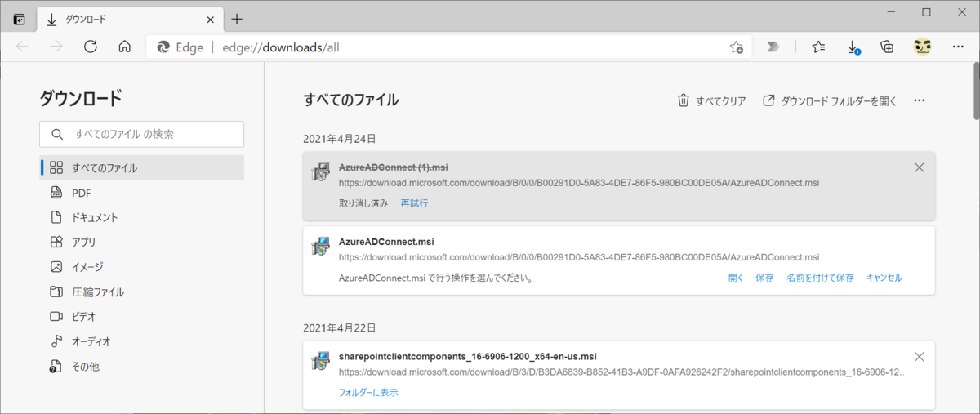Screen dimensions: 980x414
Task: Click the strikethrough AzureADConnect (1).msi filename
Action: point(394,167)
